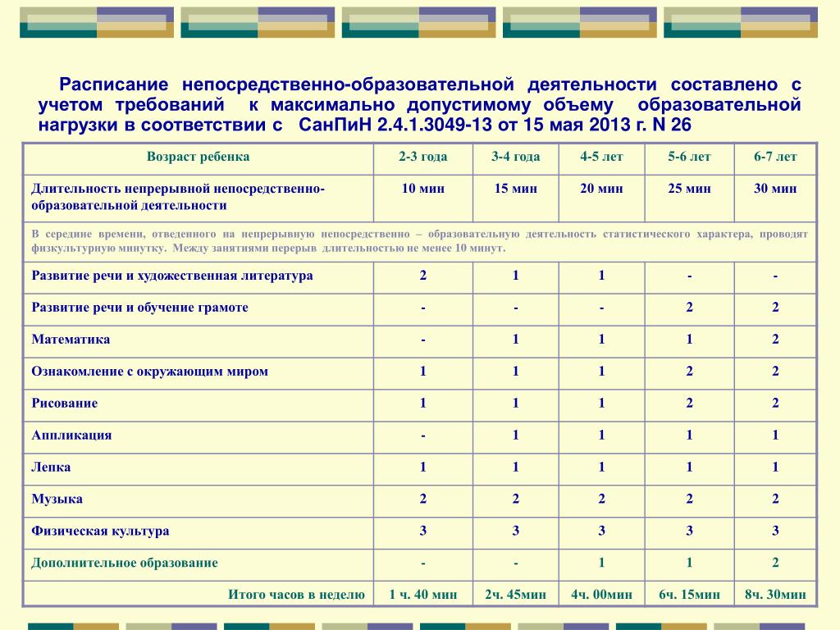Click the "Рисование" row label
The image size is (840, 630).
(x=65, y=404)
